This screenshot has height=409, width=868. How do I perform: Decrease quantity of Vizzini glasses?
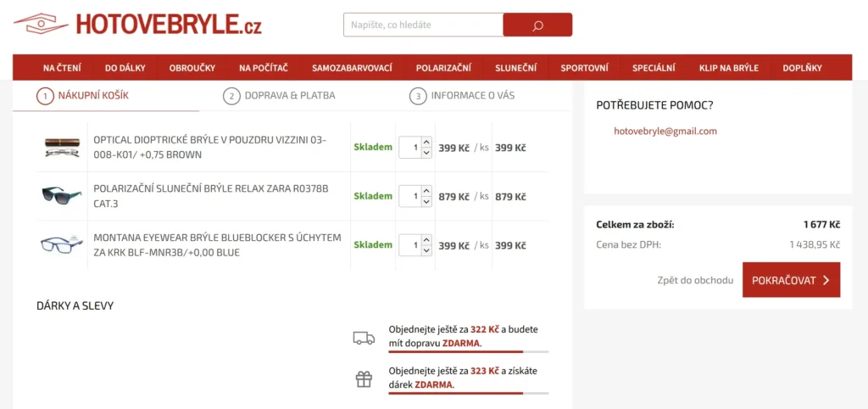click(426, 153)
